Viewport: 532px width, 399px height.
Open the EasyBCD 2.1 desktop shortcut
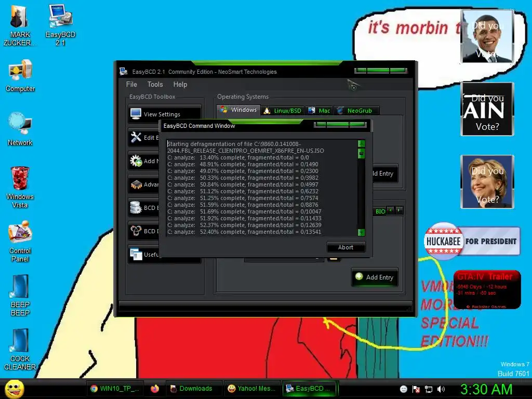(x=60, y=26)
